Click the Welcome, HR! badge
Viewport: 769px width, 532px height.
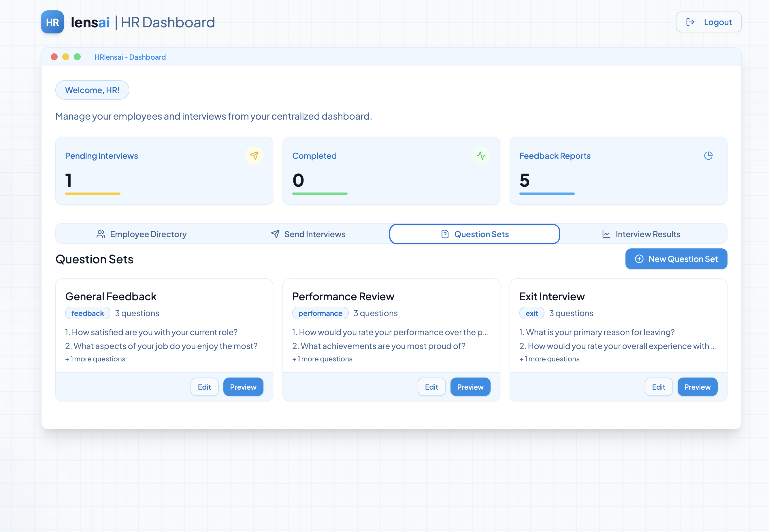coord(92,90)
